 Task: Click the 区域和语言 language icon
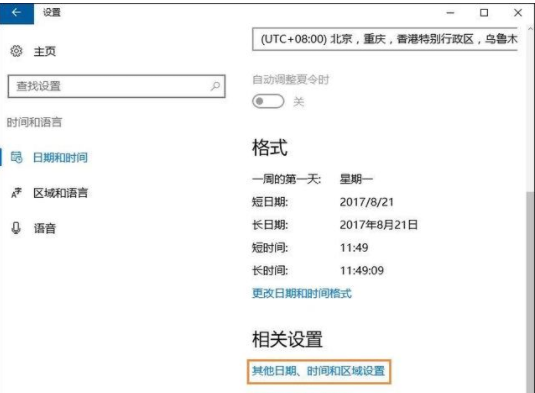16,193
